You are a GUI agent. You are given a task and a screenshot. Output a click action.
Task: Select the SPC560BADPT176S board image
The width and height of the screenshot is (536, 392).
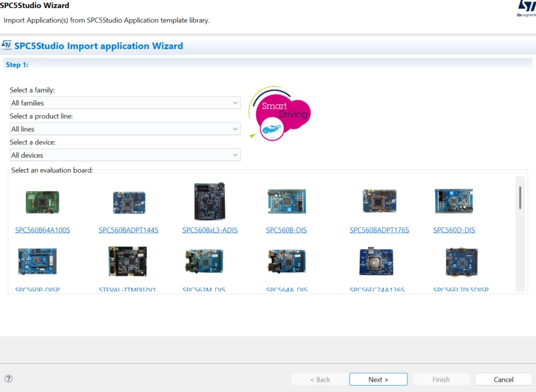tap(379, 201)
